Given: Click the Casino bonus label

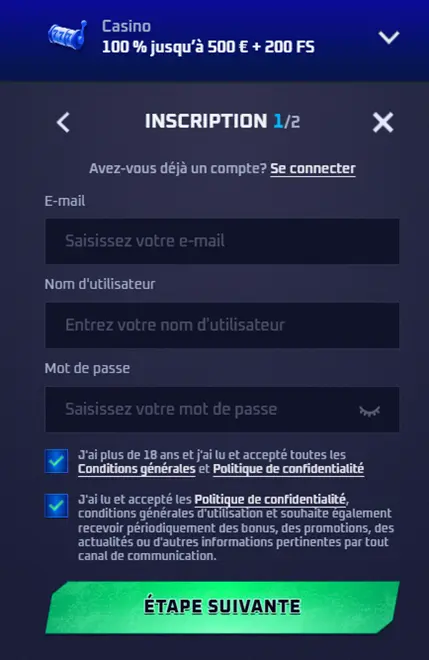Looking at the screenshot, I should tap(126, 27).
